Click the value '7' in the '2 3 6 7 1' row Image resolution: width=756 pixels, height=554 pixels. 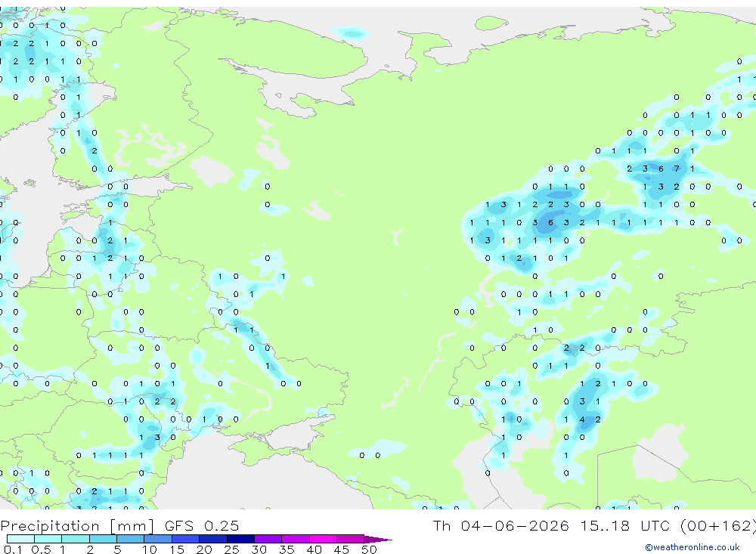[677, 169]
